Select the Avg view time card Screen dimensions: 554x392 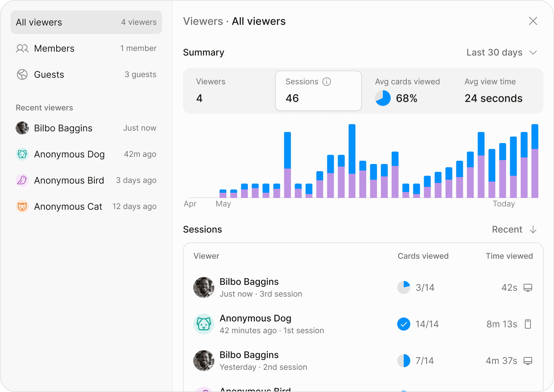coord(497,91)
